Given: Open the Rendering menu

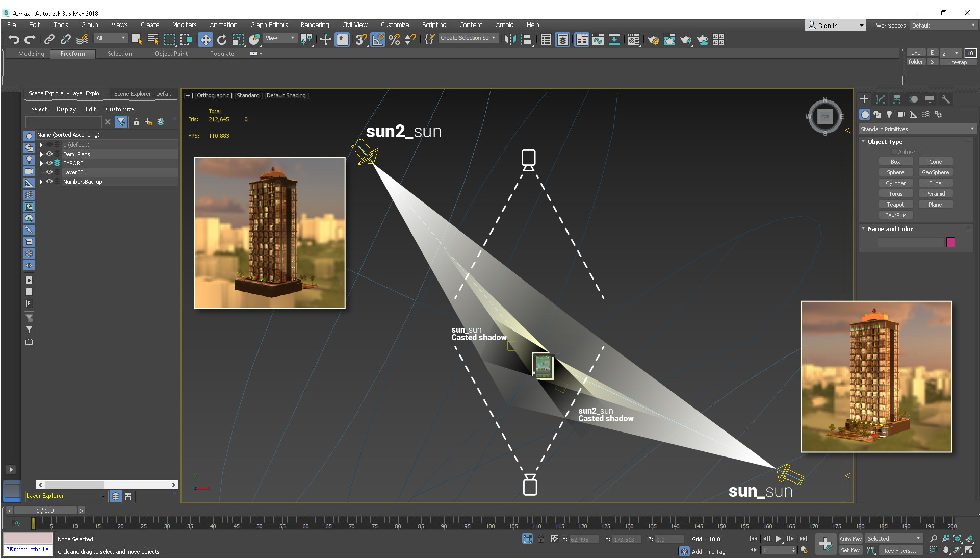Looking at the screenshot, I should 315,24.
